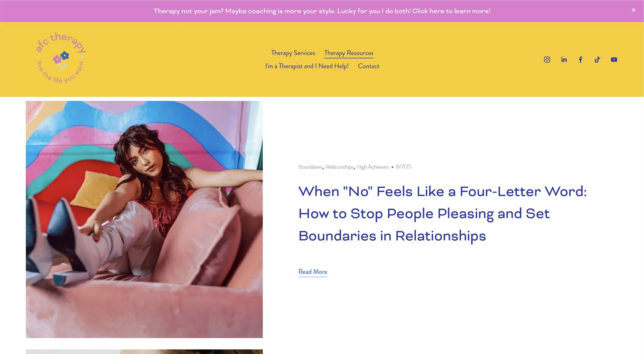
Task: Open the Instagram social icon
Action: click(547, 60)
